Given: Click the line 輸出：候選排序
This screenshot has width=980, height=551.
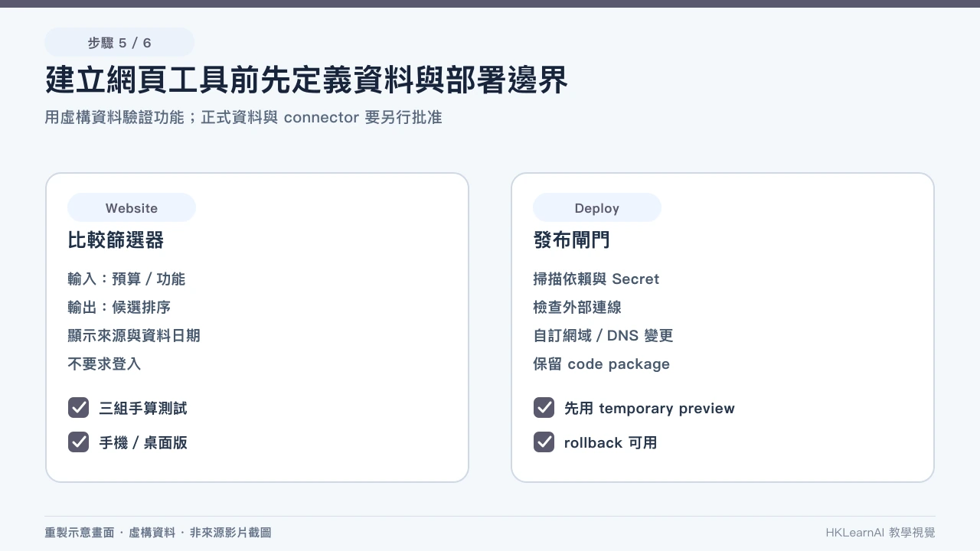Looking at the screenshot, I should pos(119,307).
